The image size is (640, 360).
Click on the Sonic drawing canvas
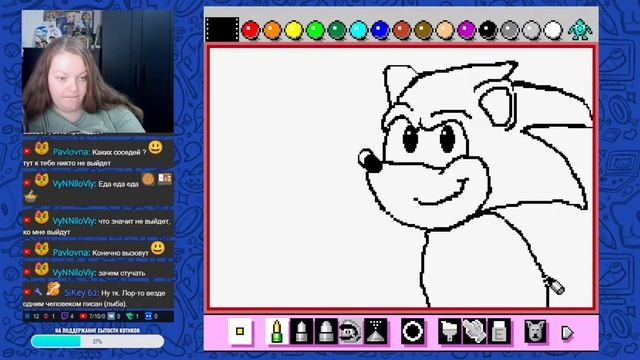coord(401,178)
